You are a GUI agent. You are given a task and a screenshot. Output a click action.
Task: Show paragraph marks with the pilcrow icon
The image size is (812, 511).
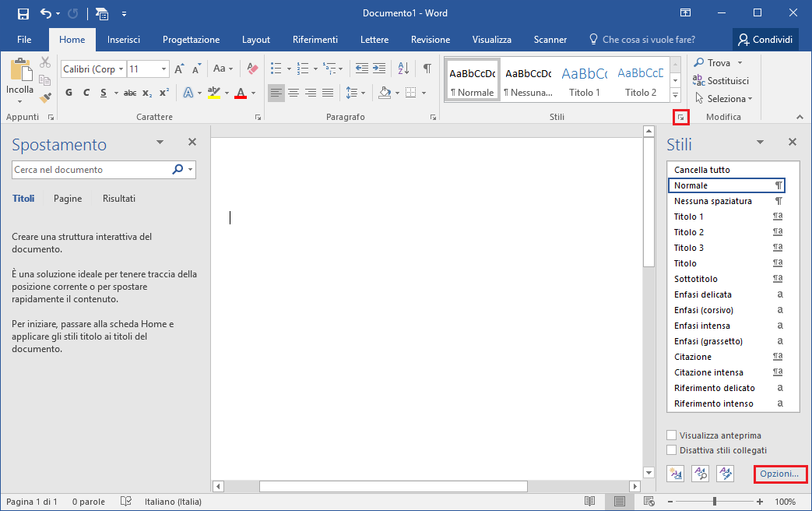(x=427, y=69)
